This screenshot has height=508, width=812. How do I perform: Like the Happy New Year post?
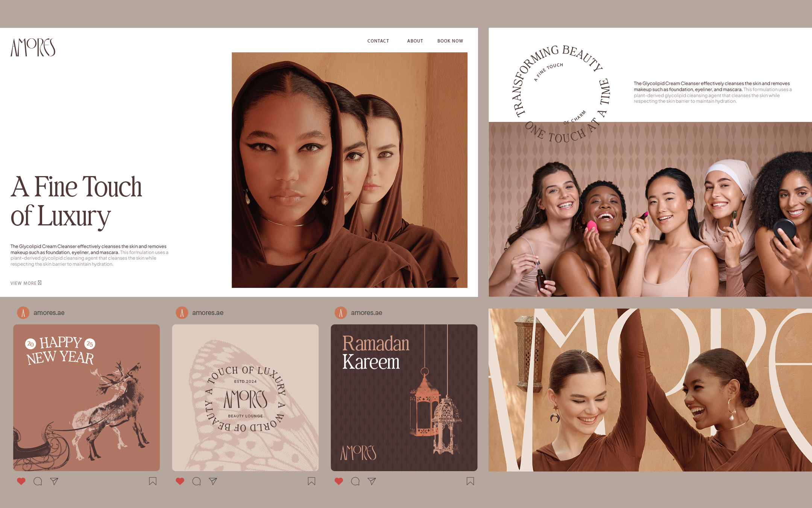[21, 481]
